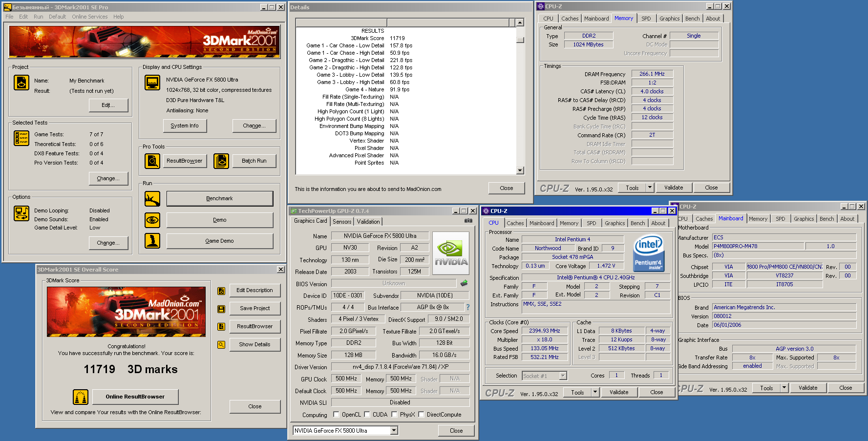Click the Details list scrollbar up arrow
Image resolution: width=868 pixels, height=441 pixels.
pyautogui.click(x=520, y=22)
